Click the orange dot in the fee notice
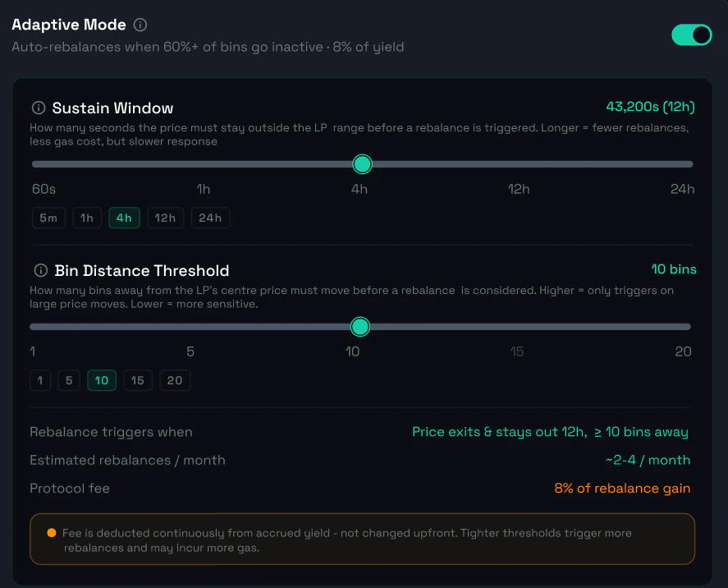Screen dimensions: 728x588 click(x=51, y=532)
